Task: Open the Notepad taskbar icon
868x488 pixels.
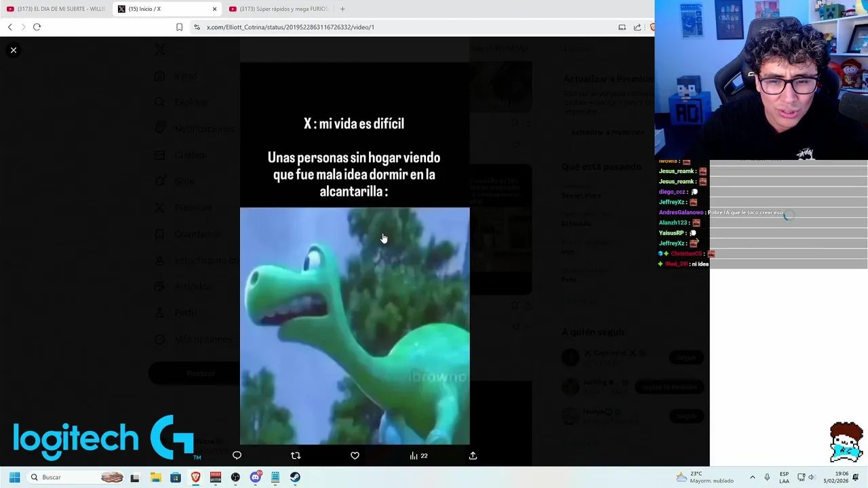Action: tap(275, 477)
